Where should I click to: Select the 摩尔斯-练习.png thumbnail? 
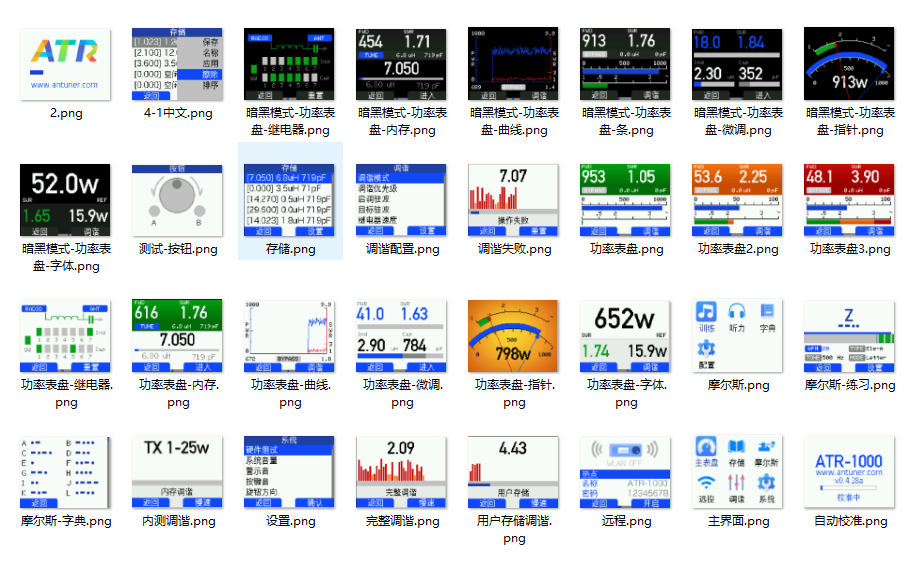click(849, 336)
